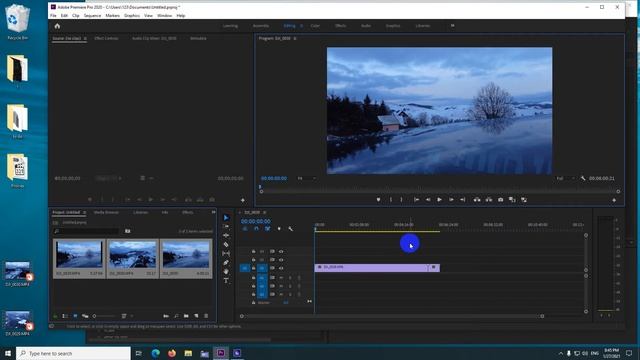Toggle Snap in timeline
Viewport: 640px width, 360px height.
coord(256,229)
